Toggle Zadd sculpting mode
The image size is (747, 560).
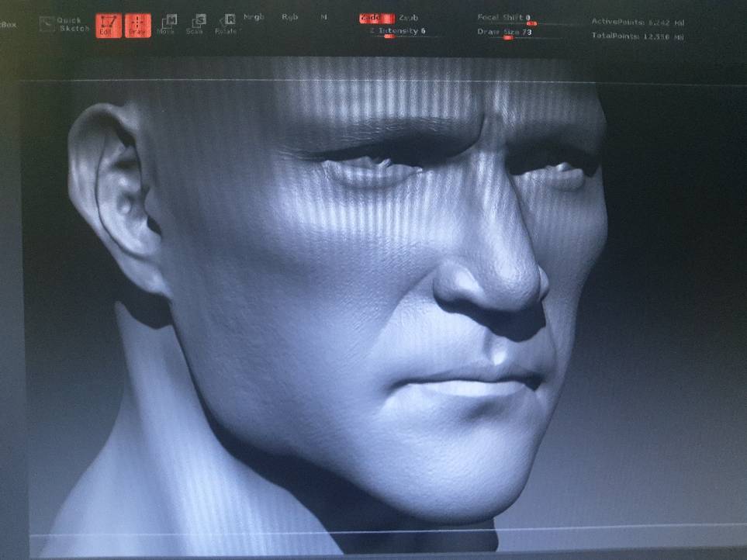(377, 18)
